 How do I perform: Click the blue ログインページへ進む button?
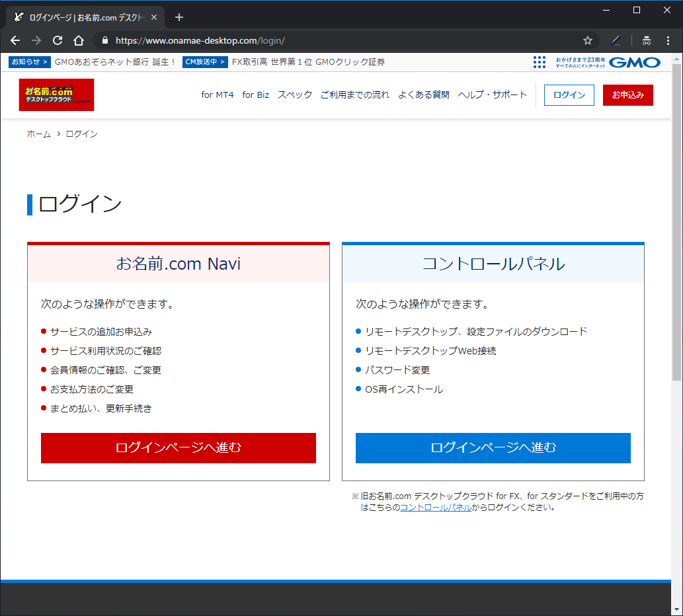(x=493, y=448)
